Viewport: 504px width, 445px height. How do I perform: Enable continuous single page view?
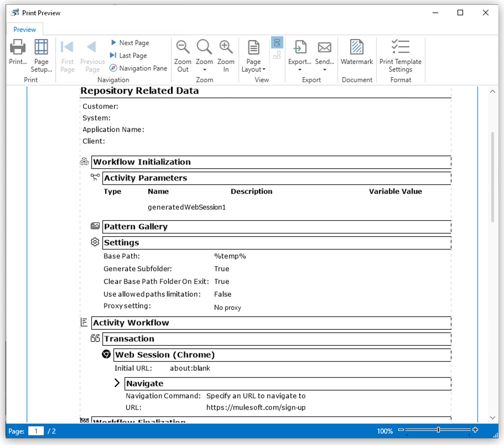point(277,43)
